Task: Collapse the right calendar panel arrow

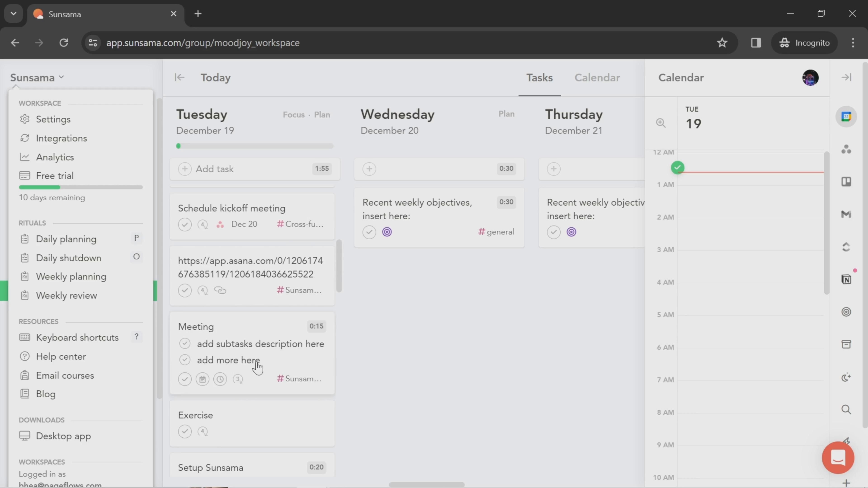Action: [846, 77]
